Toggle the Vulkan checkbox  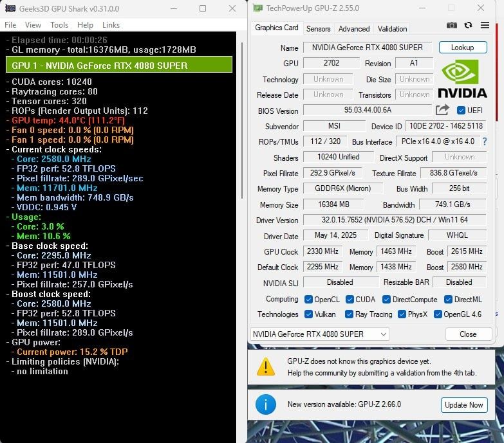tap(308, 314)
